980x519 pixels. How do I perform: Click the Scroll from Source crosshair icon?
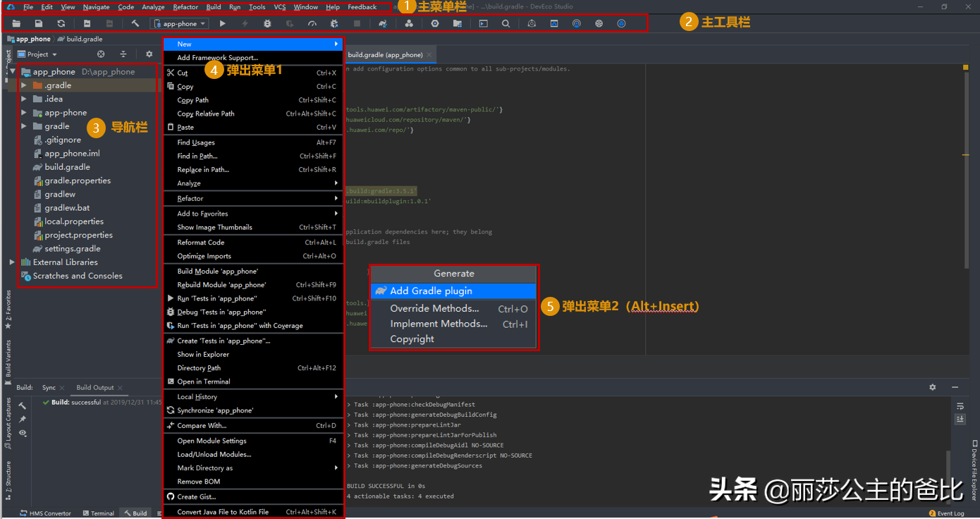click(101, 54)
